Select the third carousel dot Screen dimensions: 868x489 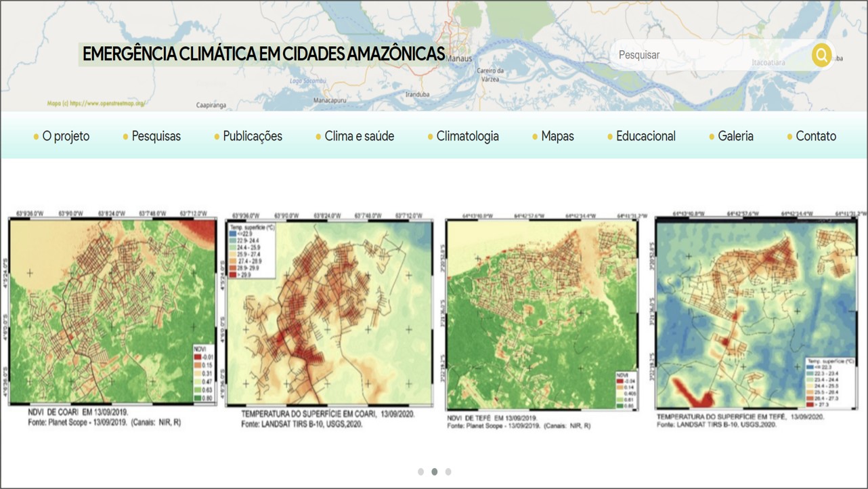[448, 471]
